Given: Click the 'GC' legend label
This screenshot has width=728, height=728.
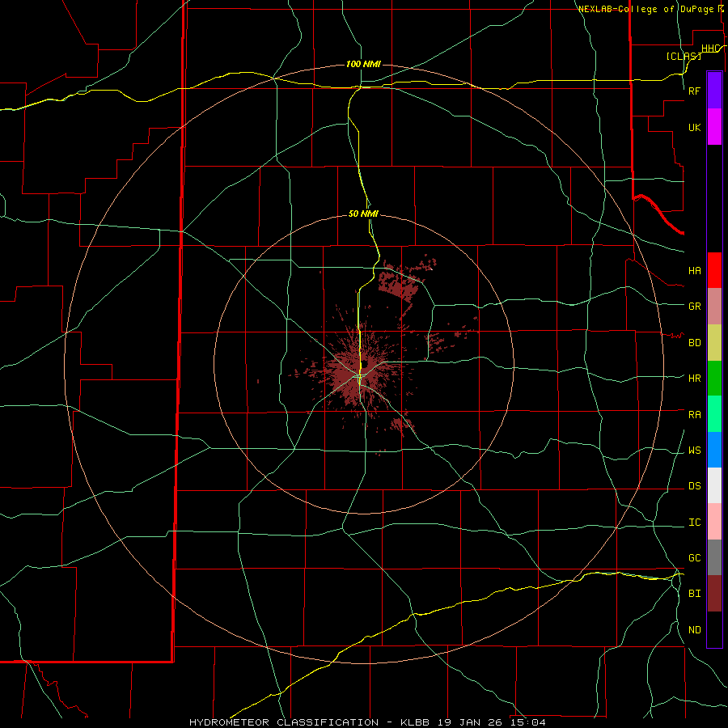Looking at the screenshot, I should tap(694, 557).
